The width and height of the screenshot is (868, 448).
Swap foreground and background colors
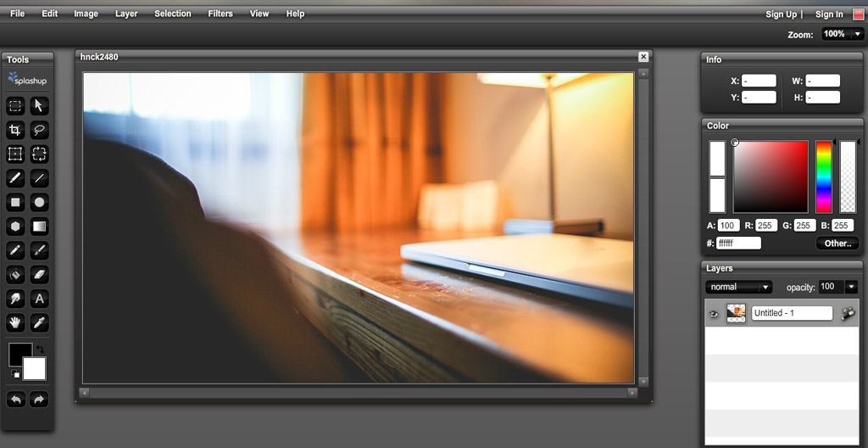[40, 350]
